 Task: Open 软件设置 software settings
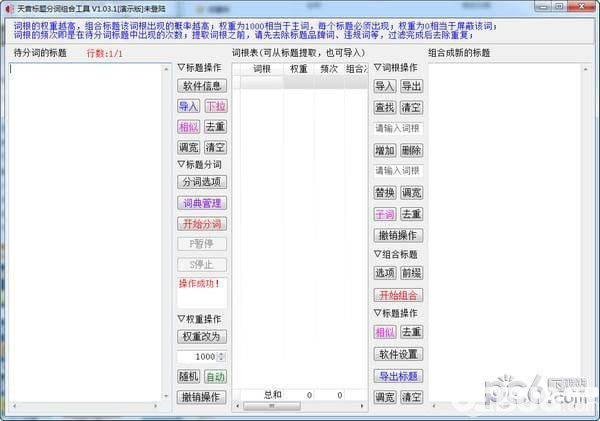pos(398,354)
